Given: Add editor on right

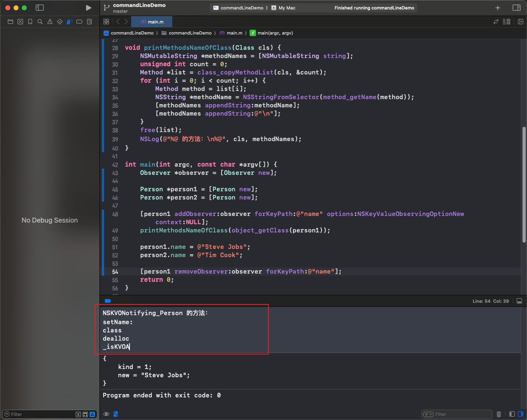Looking at the screenshot, I should [520, 22].
